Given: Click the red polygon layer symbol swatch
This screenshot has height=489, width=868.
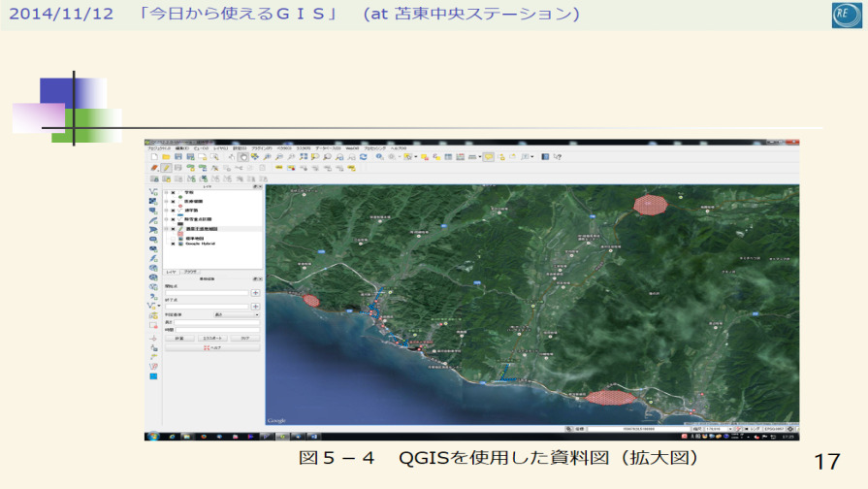Looking at the screenshot, I should coord(180,234).
